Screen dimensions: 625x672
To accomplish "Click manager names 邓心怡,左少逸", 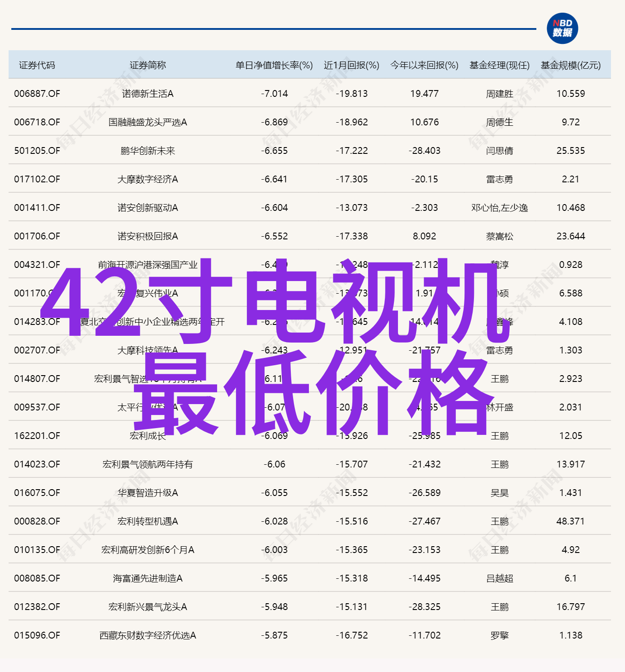I will click(500, 208).
